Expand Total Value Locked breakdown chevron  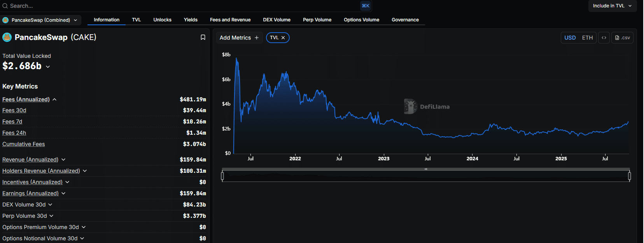click(x=48, y=67)
